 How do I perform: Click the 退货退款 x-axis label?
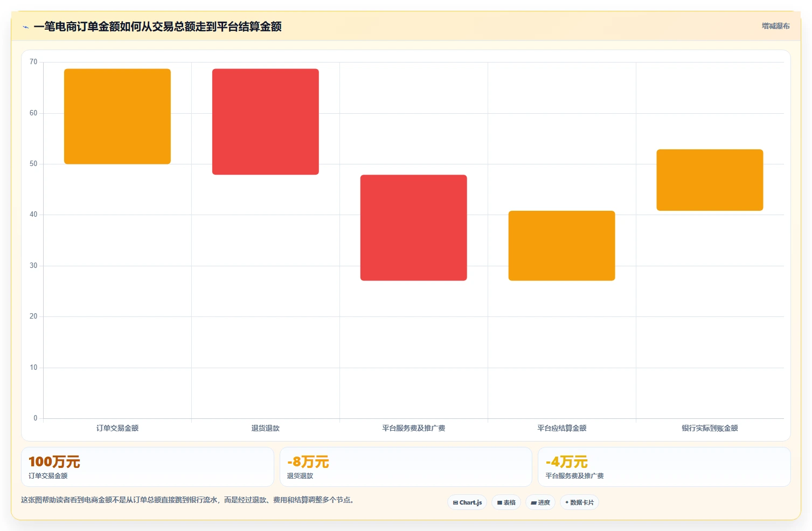point(266,428)
